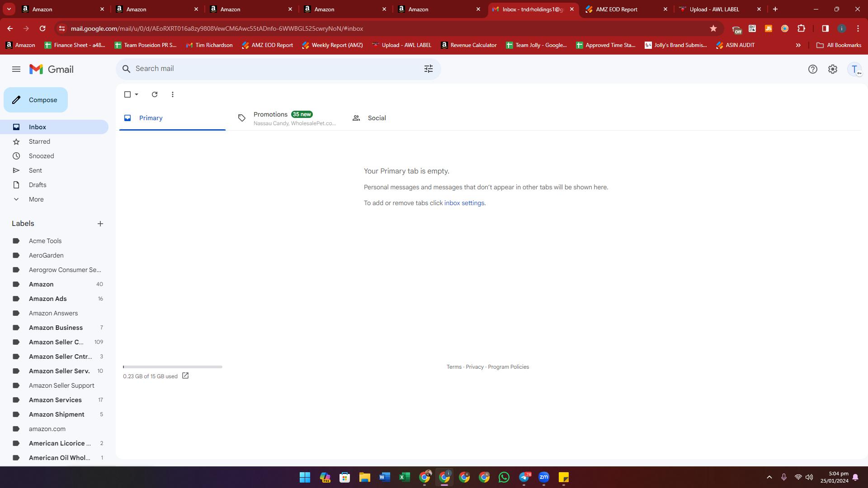868x488 pixels.
Task: Open the Drafts folder
Action: click(x=54, y=185)
